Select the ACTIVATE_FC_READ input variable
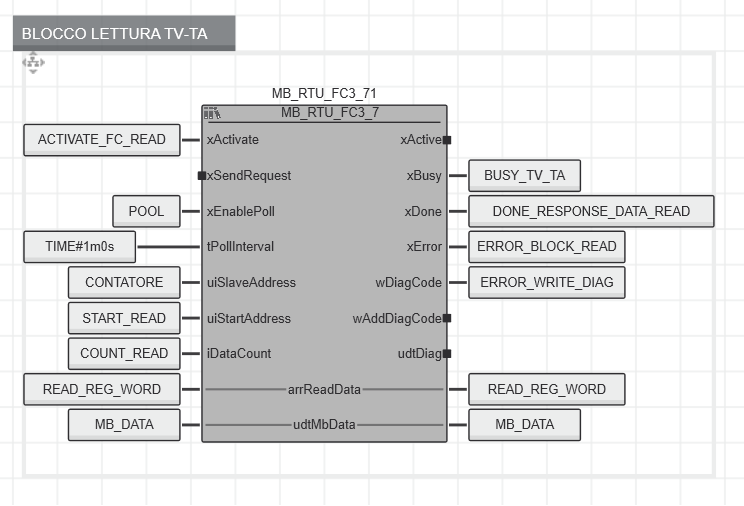Image resolution: width=744 pixels, height=506 pixels. click(102, 140)
